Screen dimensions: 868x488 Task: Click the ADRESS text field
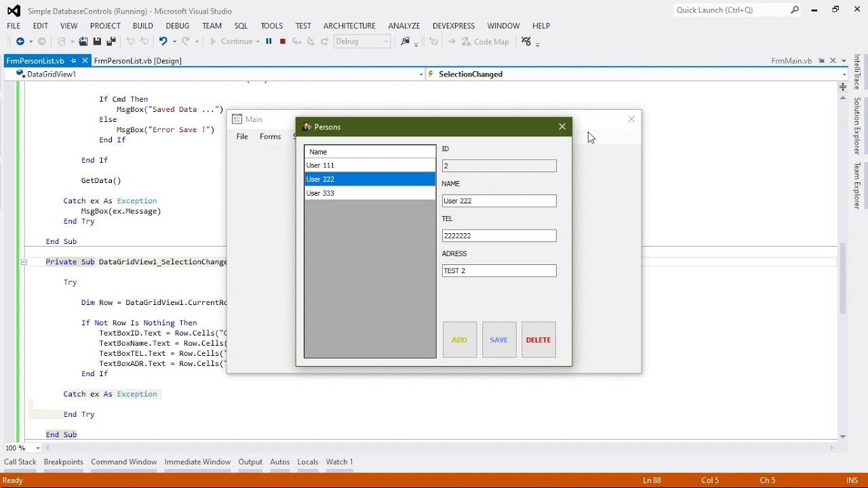pyautogui.click(x=499, y=270)
